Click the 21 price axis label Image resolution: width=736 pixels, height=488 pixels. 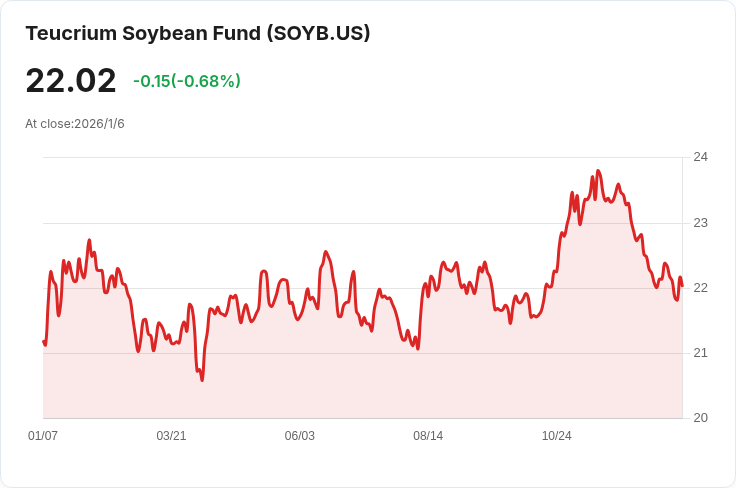700,353
